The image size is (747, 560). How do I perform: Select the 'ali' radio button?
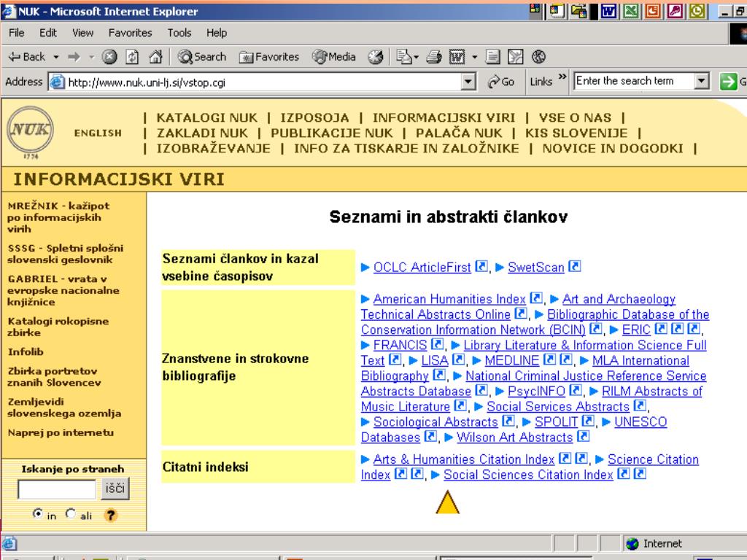pos(71,513)
